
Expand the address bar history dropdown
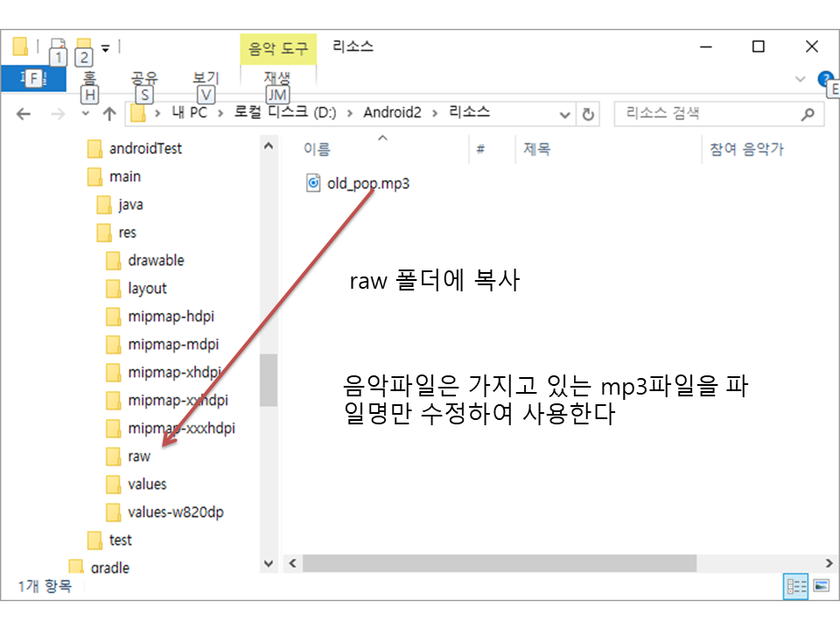point(565,114)
